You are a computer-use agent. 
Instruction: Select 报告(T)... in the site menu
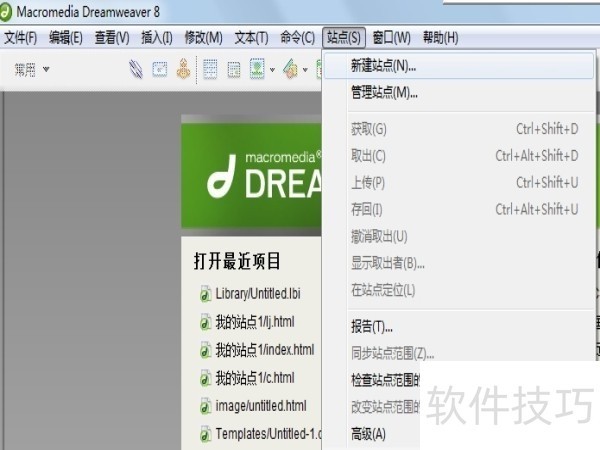[x=459, y=327]
